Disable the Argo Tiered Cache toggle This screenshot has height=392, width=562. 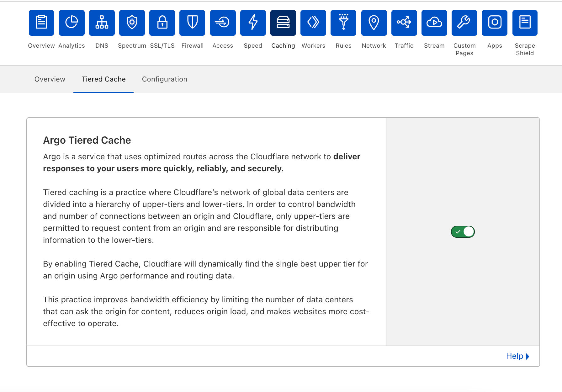click(463, 232)
